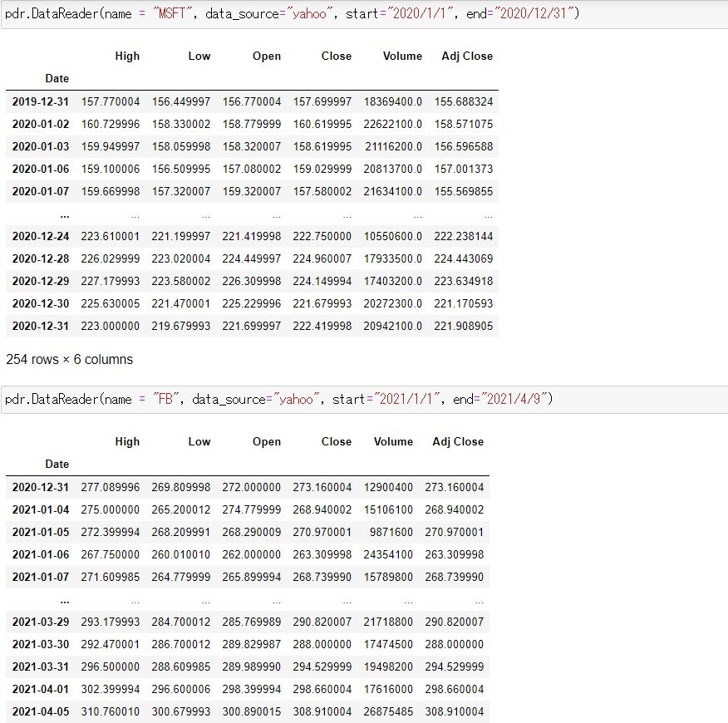728x723 pixels.
Task: Click the 2021-03-31 date row label
Action: pyautogui.click(x=41, y=666)
